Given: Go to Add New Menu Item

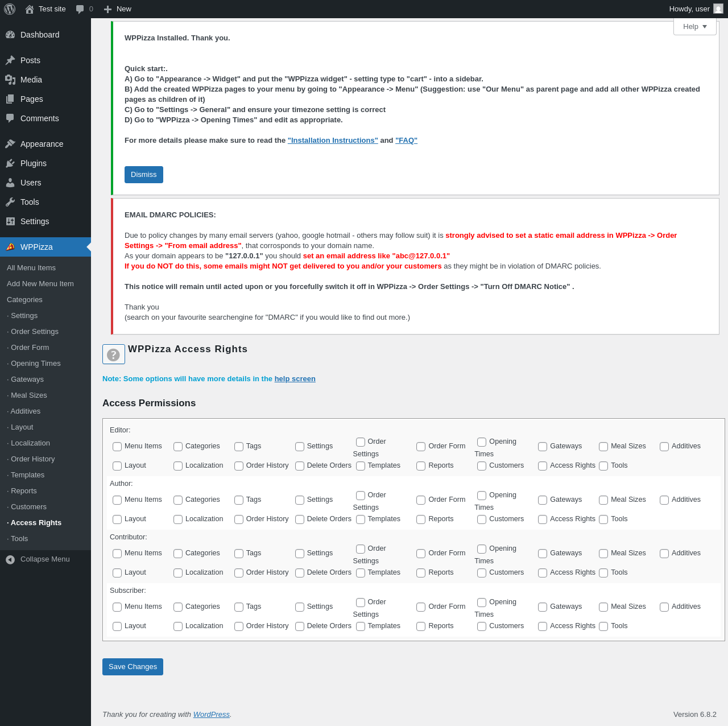Looking at the screenshot, I should [x=40, y=284].
